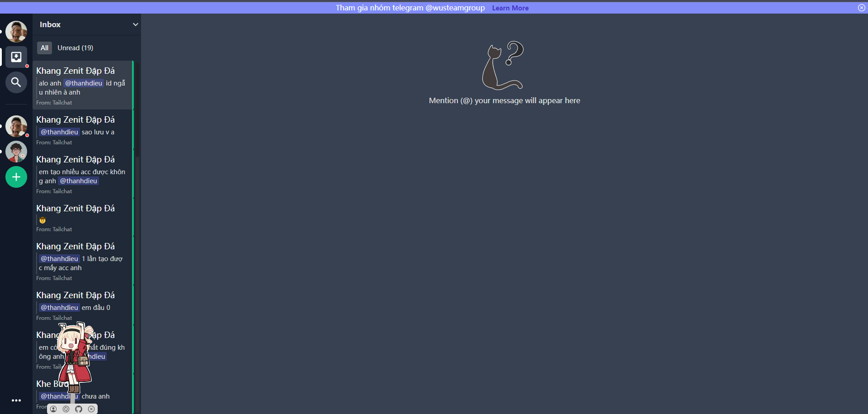868x414 pixels.
Task: Click the @thanhdieu mention in the top message
Action: pos(83,83)
